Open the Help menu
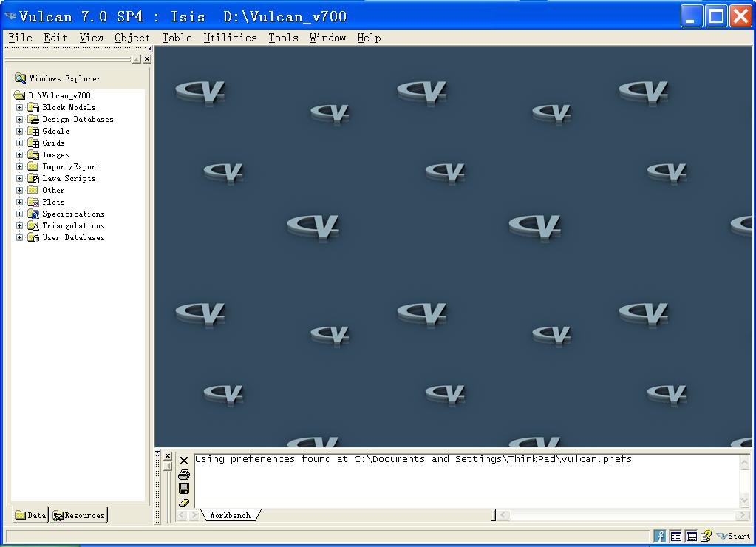Screen dimensions: 756x547 [x=369, y=38]
